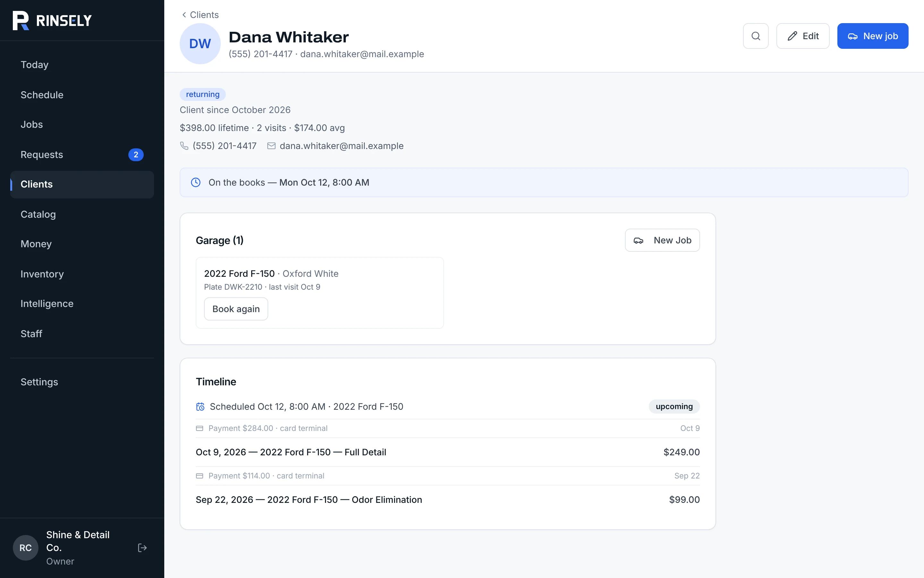Click Plate DWK-2210 text
Screen dimensions: 924x578
click(233, 287)
